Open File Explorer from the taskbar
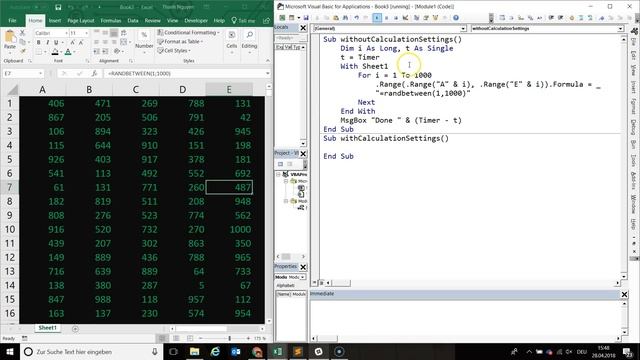Screen dimensions: 640x360 [194, 351]
